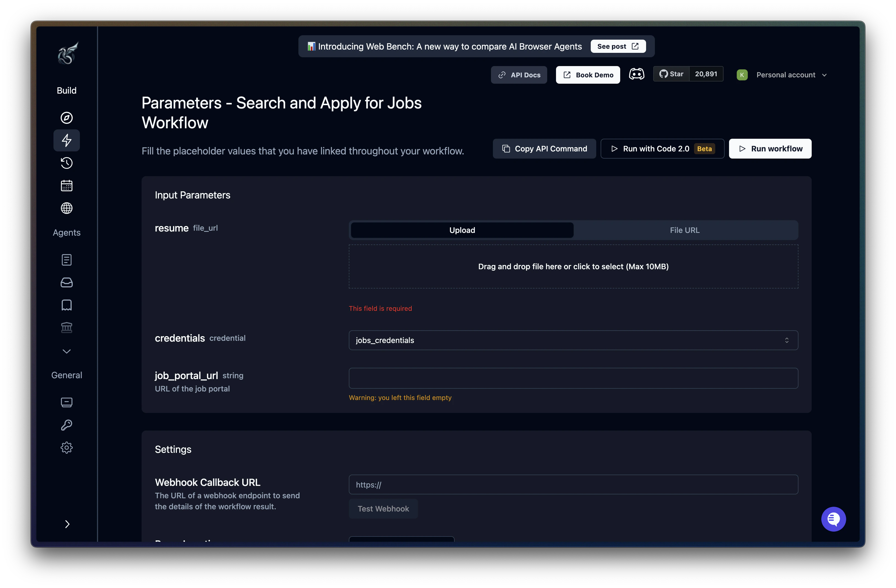This screenshot has height=588, width=896.
Task: Open the Discord community icon
Action: point(637,74)
